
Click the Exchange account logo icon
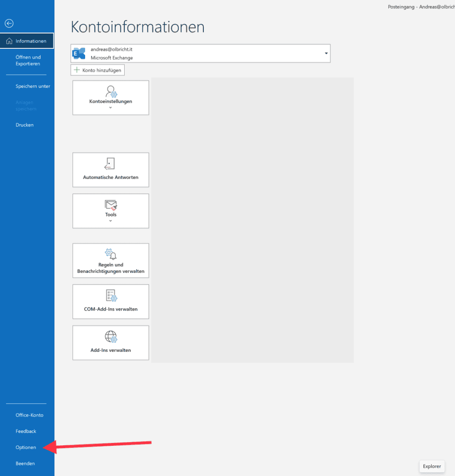(79, 53)
